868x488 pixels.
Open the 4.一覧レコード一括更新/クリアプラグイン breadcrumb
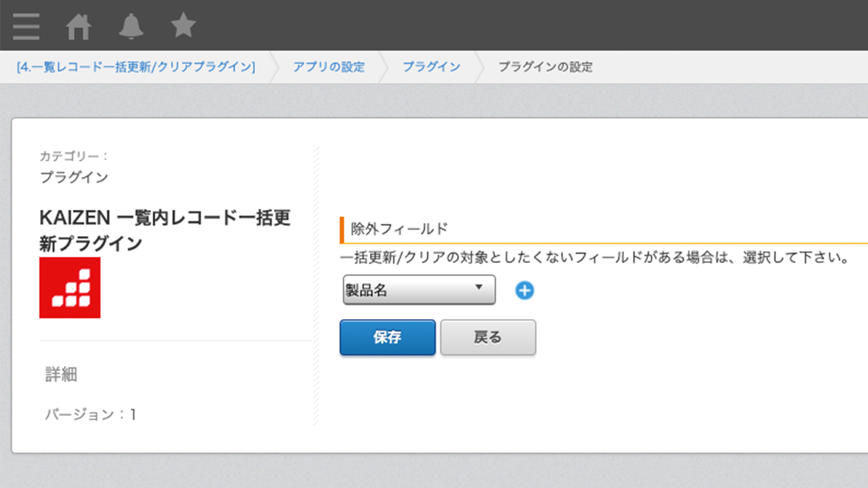135,67
